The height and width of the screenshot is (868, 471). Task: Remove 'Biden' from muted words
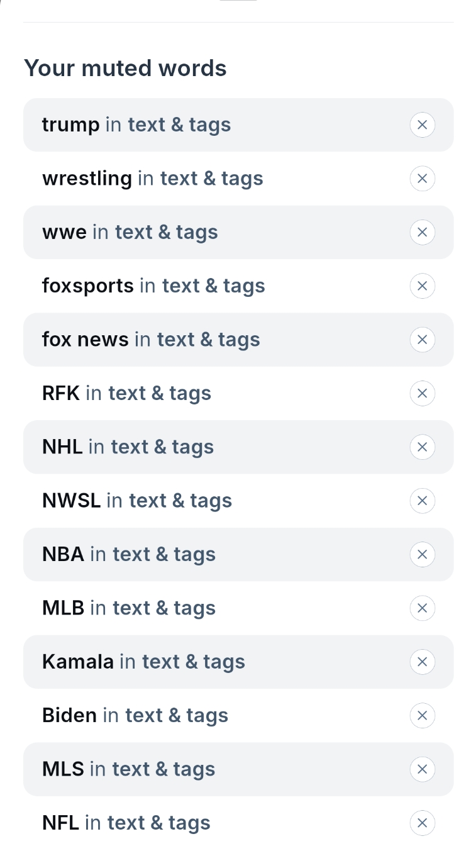(x=422, y=715)
